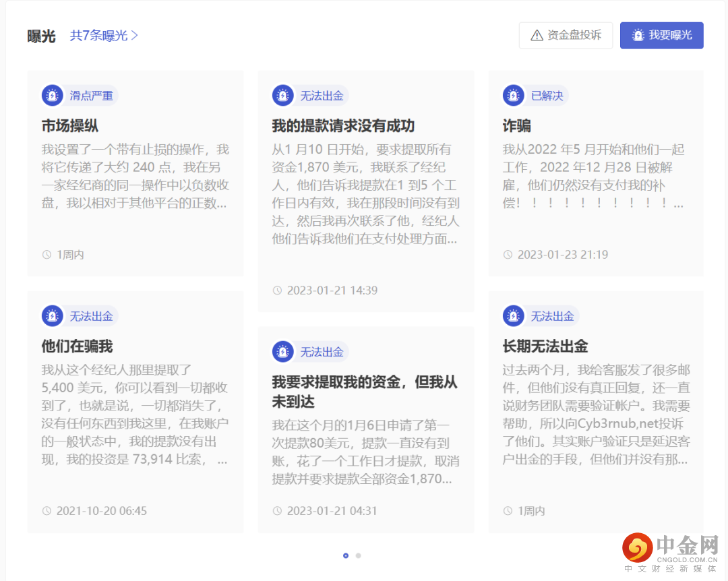This screenshot has height=581, width=728.
Task: Click the description starting 过去两个月
Action: [x=596, y=415]
